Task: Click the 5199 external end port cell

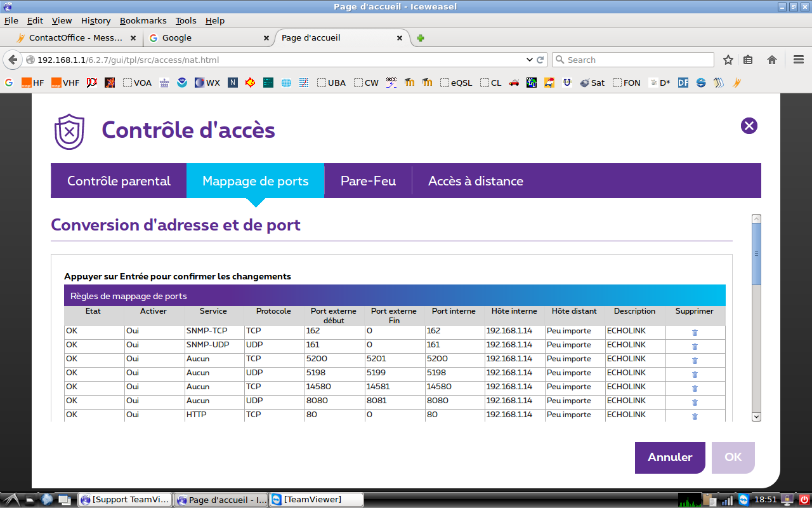Action: 395,373
